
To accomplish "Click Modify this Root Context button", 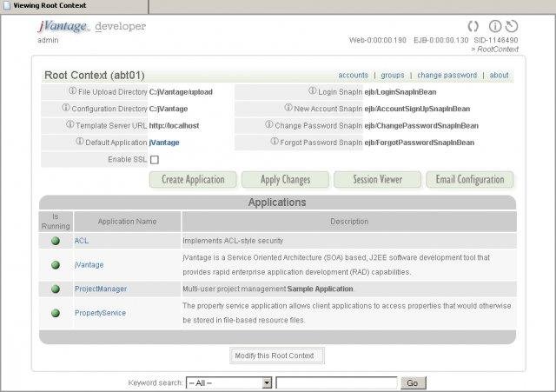I will (278, 355).
